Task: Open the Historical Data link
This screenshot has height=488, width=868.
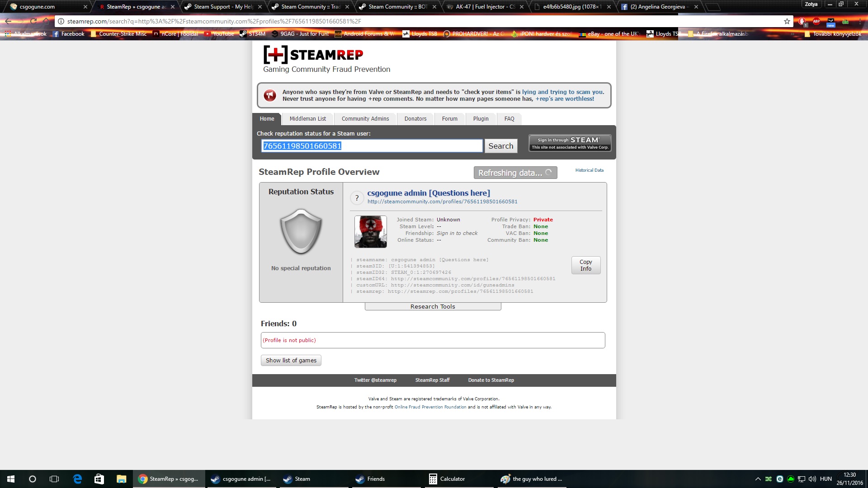Action: [589, 170]
